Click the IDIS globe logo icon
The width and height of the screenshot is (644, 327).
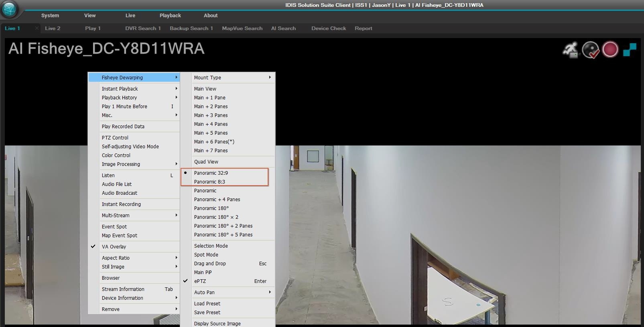point(9,9)
